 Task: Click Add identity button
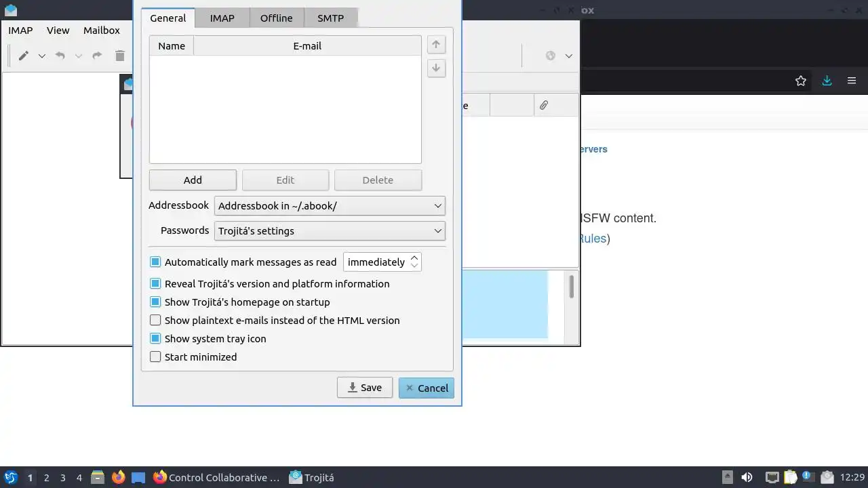coord(193,180)
